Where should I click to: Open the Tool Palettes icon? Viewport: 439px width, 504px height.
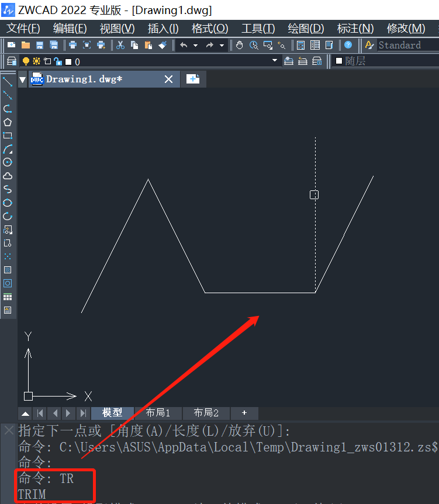point(329,45)
